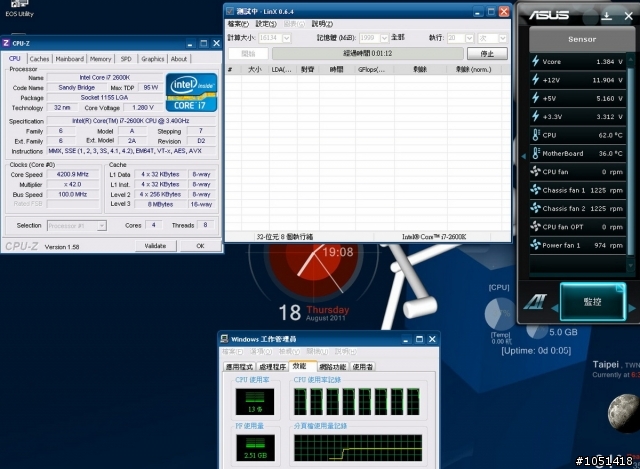Image resolution: width=640 pixels, height=469 pixels.
Task: Click the Chassis fan 2 icon
Action: [536, 208]
